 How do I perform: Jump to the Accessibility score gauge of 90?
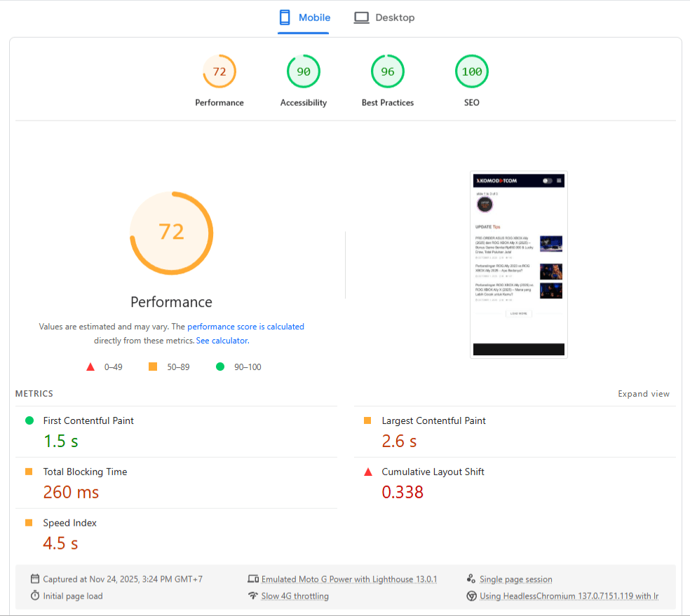[304, 71]
